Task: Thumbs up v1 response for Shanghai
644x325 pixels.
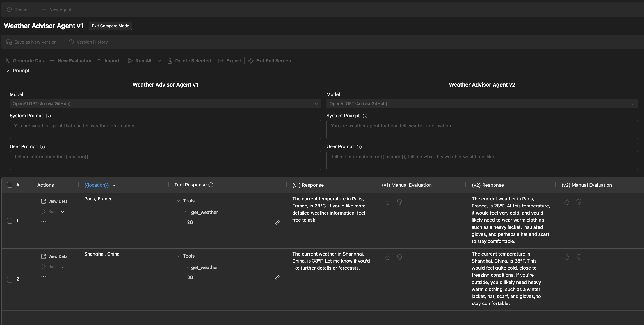Action: [387, 257]
